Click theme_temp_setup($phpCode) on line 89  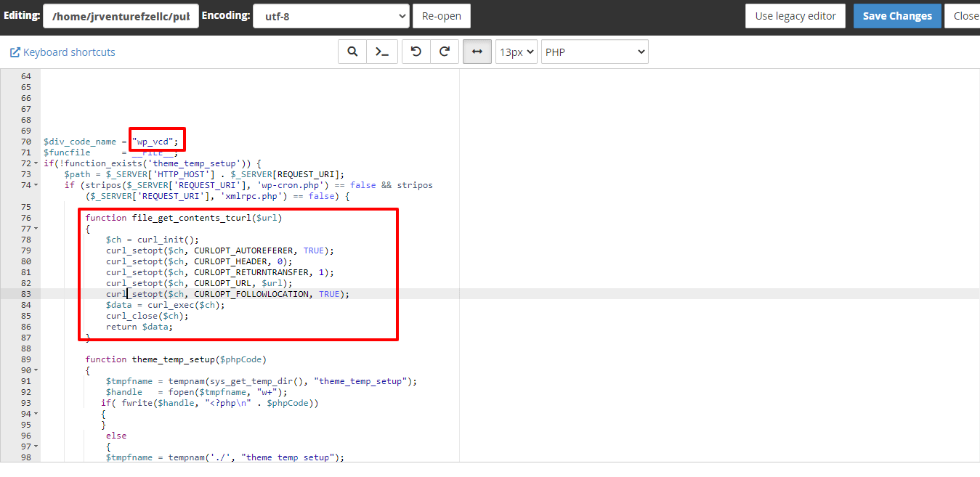(x=199, y=359)
